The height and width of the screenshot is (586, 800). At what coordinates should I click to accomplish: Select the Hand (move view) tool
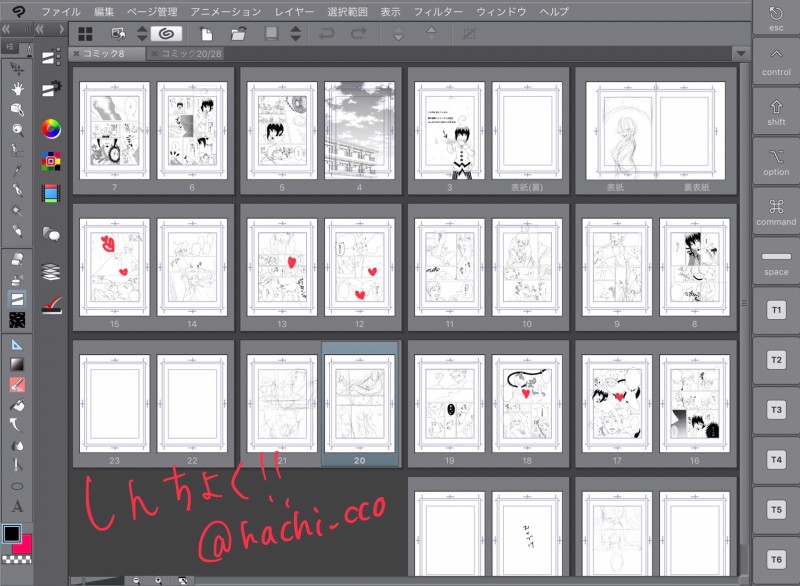[17, 89]
